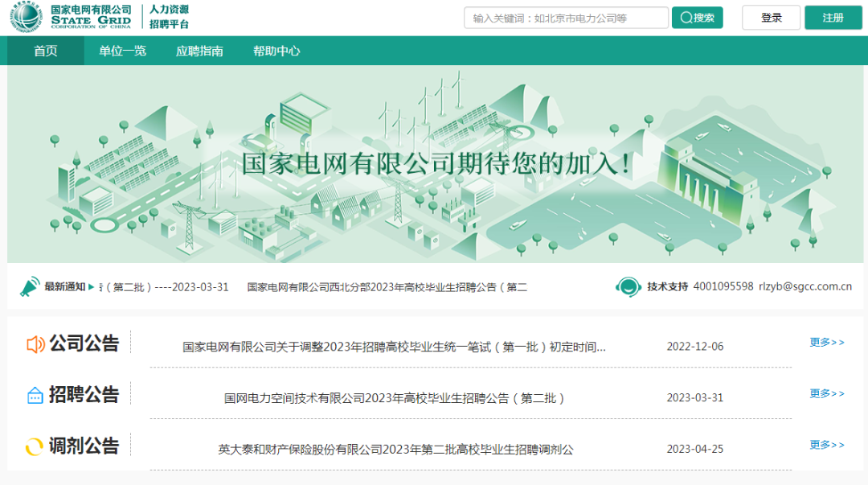Open the 帮助中心 navigation tab
This screenshot has height=485, width=868.
(x=276, y=51)
